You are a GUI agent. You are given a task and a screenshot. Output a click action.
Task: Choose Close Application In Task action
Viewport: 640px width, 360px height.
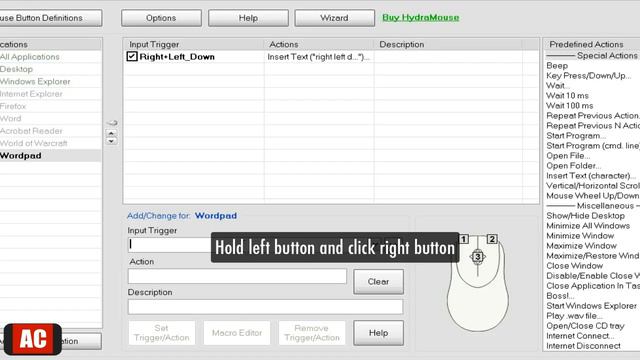593,286
